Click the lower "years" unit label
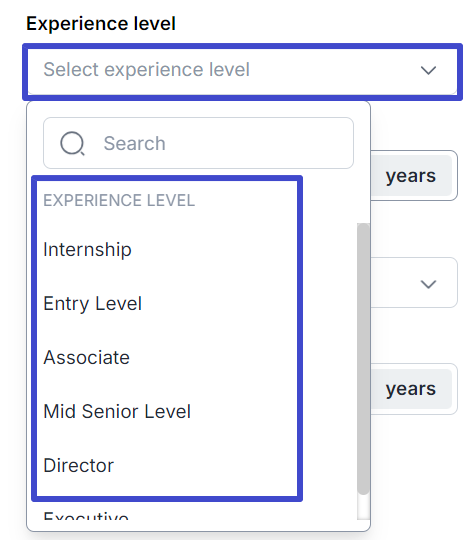The image size is (468, 540). click(411, 389)
